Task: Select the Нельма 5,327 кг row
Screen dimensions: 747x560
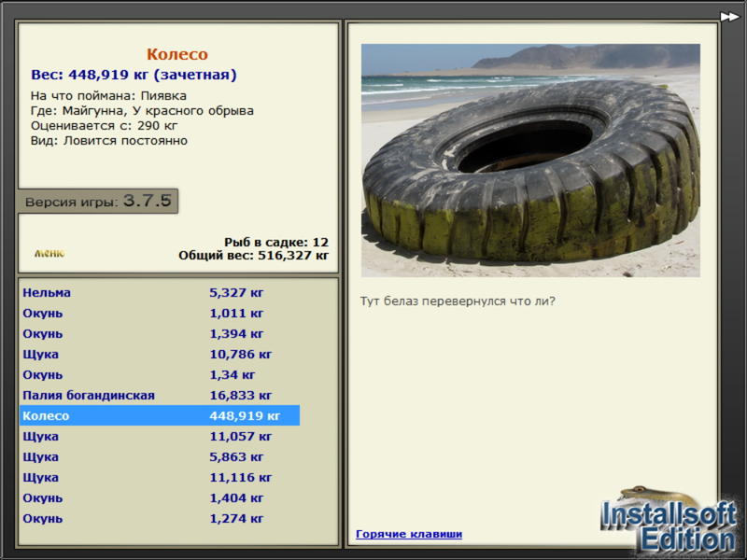Action: click(x=160, y=292)
